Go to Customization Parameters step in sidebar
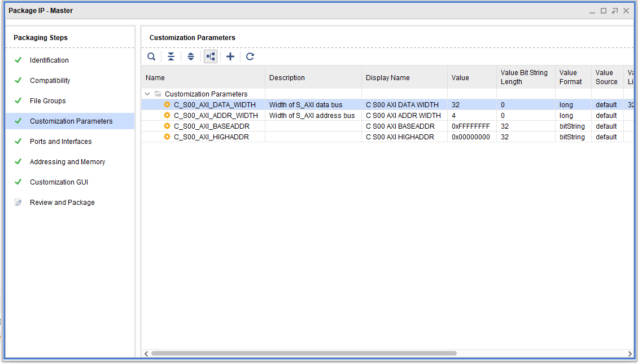 pos(71,121)
